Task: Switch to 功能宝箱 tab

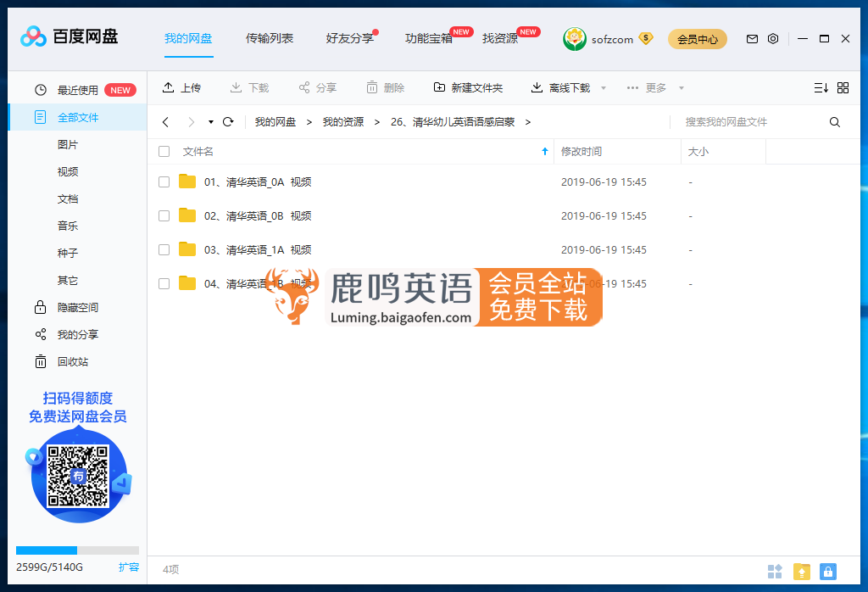Action: [429, 38]
